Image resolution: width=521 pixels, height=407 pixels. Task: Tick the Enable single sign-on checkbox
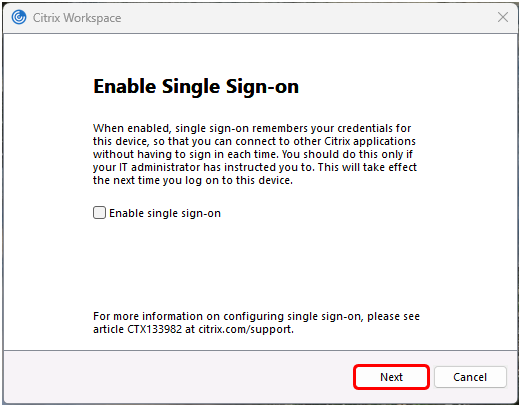(x=99, y=213)
